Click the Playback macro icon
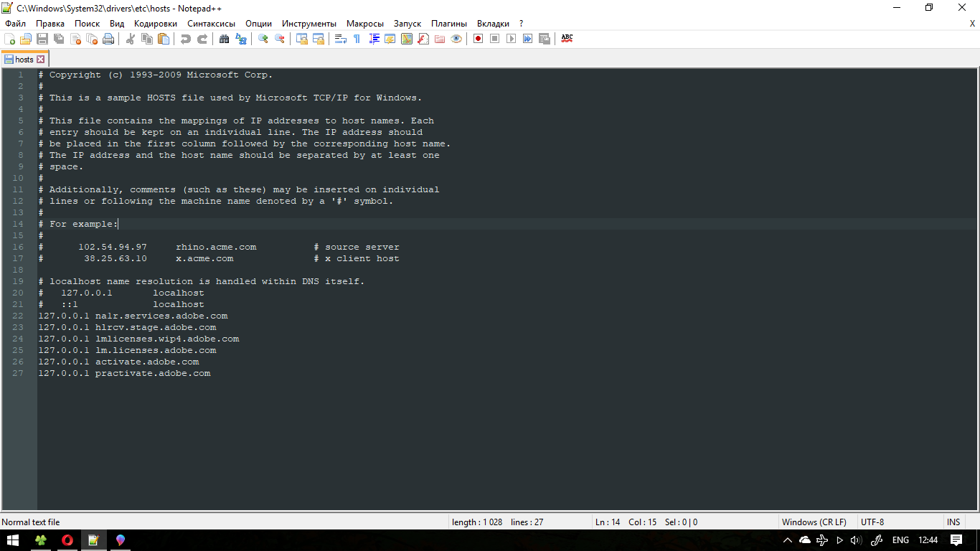Image resolution: width=980 pixels, height=551 pixels. tap(511, 39)
